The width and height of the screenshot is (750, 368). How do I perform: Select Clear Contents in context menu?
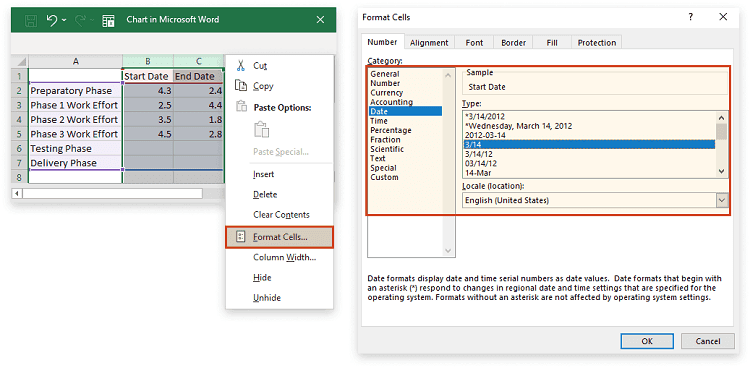click(x=281, y=215)
